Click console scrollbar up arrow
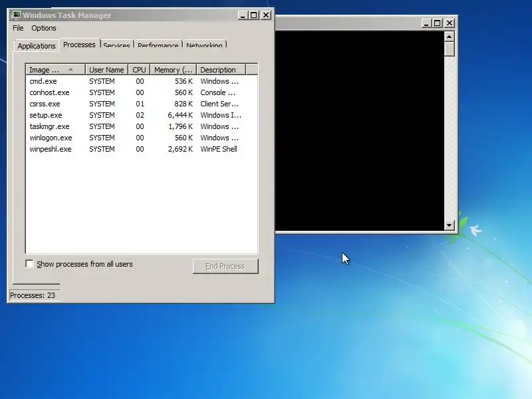Image resolution: width=532 pixels, height=399 pixels. point(450,37)
